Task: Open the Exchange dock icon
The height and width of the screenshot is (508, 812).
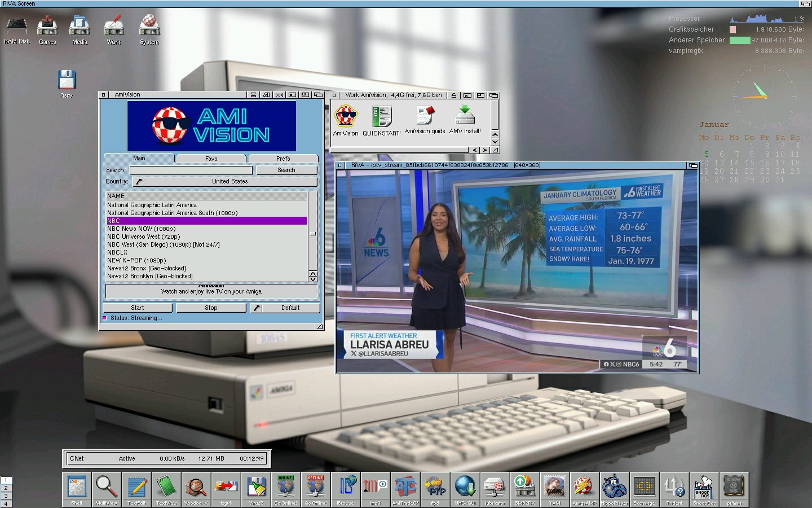Action: pos(645,489)
